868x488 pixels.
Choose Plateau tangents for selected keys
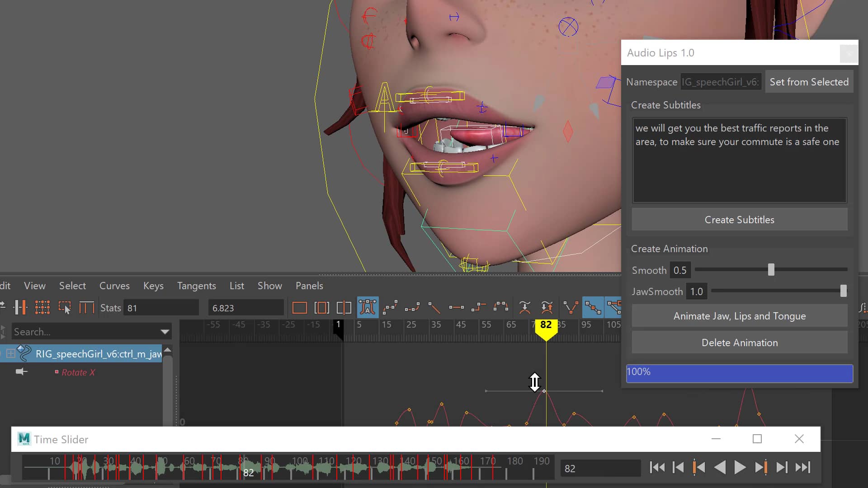point(500,307)
